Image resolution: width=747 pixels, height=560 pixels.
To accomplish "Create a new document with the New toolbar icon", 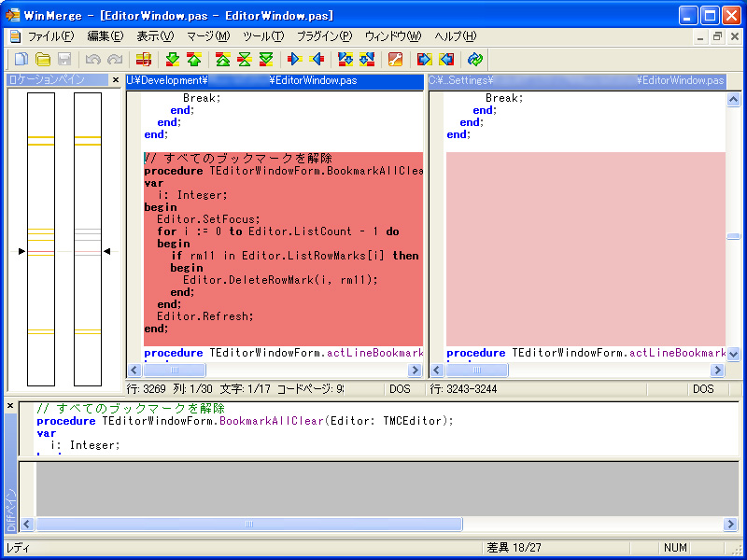I will point(21,59).
